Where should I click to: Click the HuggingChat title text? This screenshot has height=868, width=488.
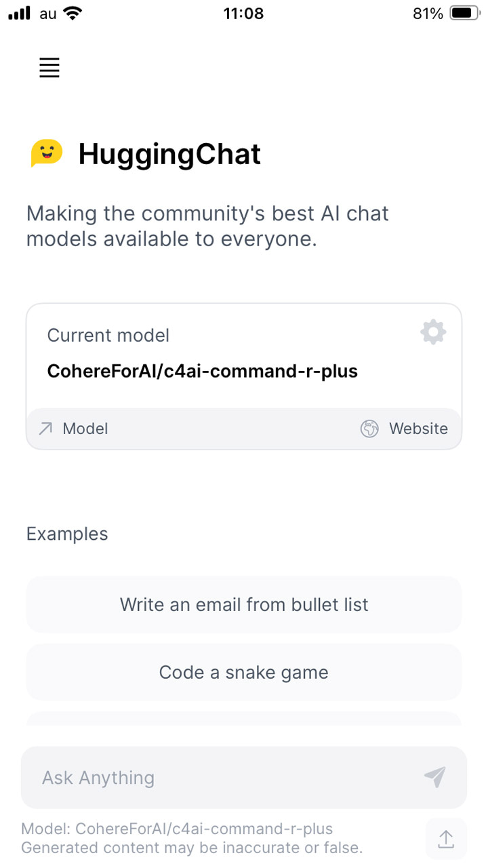[x=169, y=154]
